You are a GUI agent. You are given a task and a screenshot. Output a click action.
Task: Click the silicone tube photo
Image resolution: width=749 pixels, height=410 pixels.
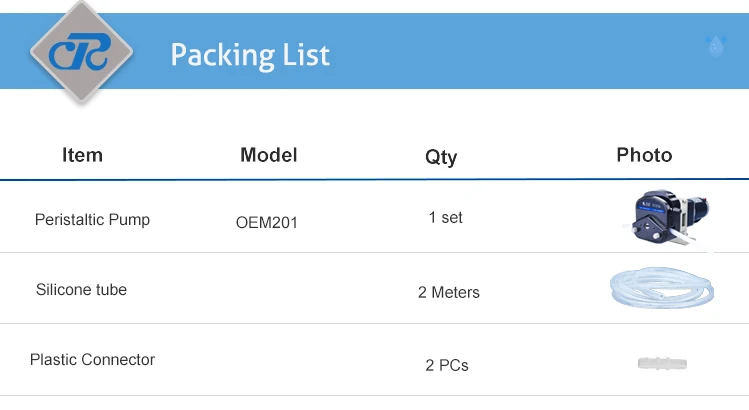[662, 289]
